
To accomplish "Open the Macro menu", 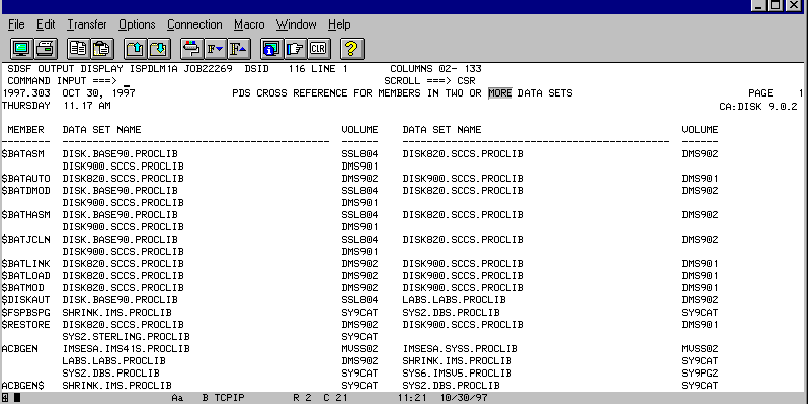I will [x=249, y=23].
